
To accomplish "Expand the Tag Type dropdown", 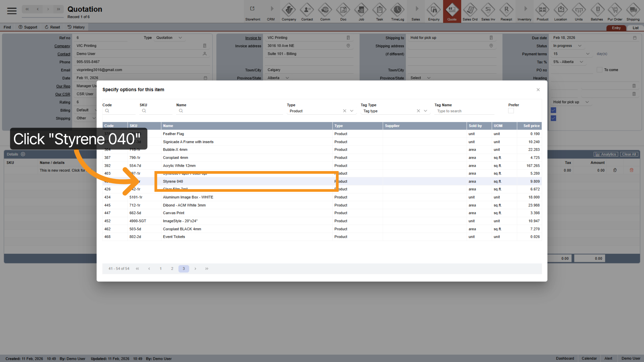I will pos(425,111).
